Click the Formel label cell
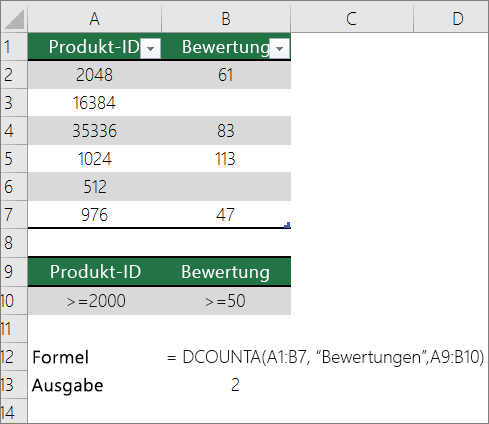 tap(95, 357)
